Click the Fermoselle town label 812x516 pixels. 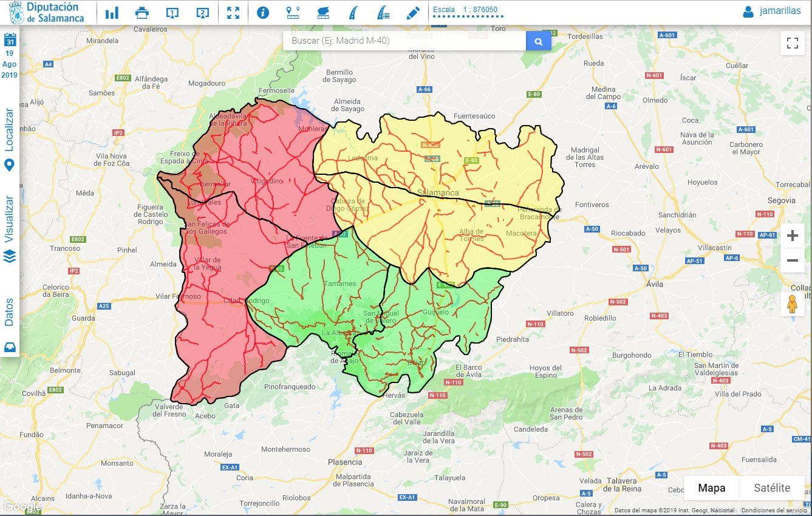(x=276, y=90)
